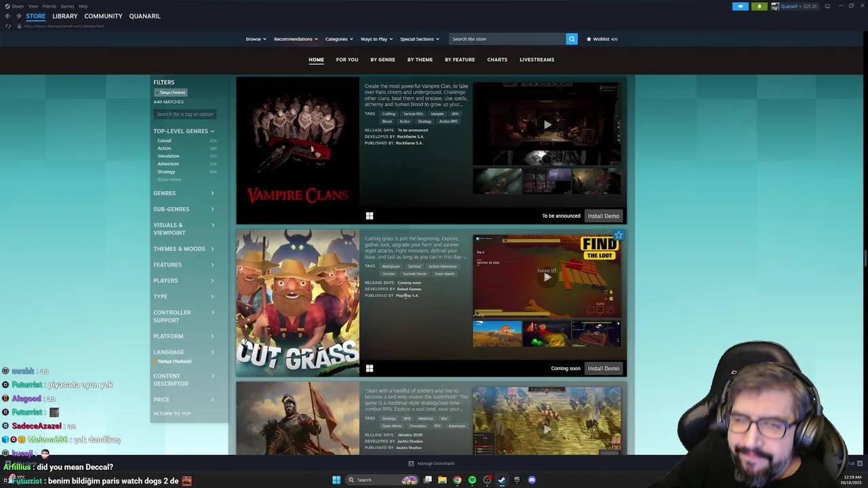Open the Games menu

click(67, 6)
